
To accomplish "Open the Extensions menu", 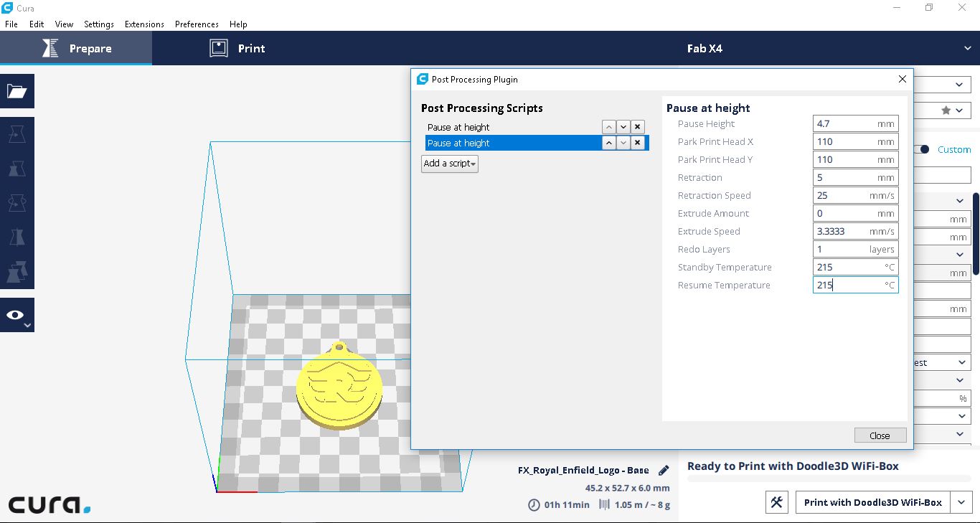I will click(144, 24).
